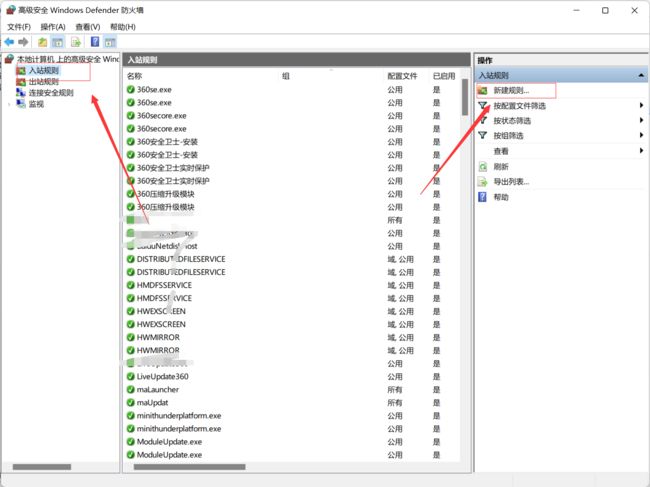This screenshot has height=487, width=650.
Task: Collapse the 入站规则 actions section header
Action: [x=641, y=75]
